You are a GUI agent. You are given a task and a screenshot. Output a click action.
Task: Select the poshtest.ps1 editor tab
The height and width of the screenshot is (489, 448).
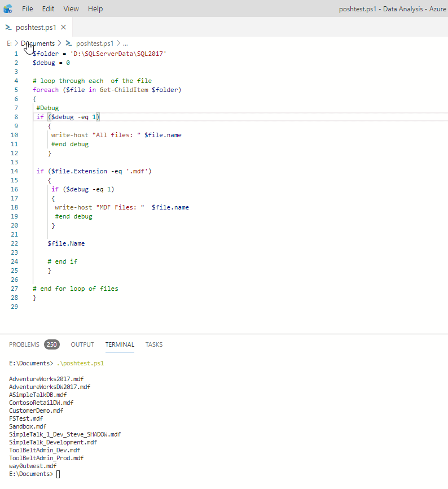pyautogui.click(x=36, y=27)
